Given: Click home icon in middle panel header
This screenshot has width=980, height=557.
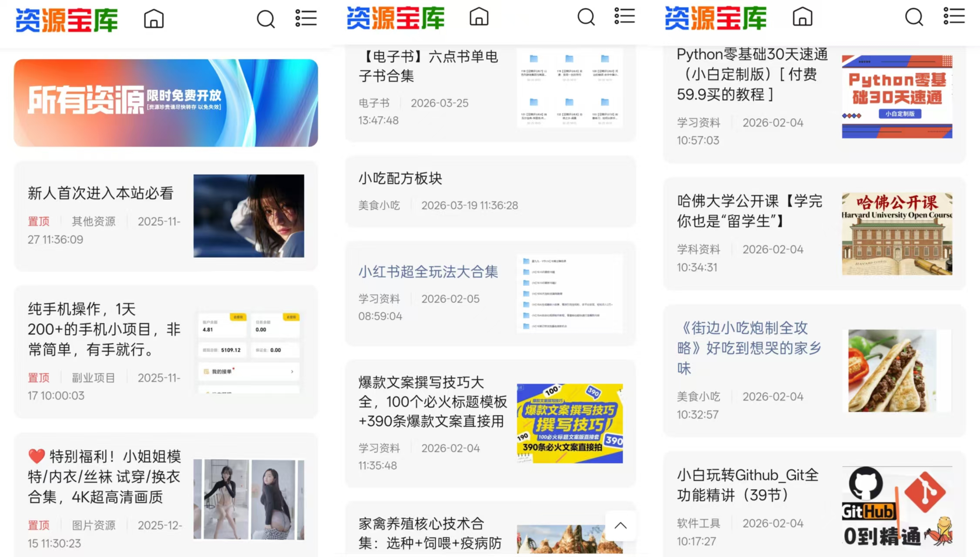Looking at the screenshot, I should coord(479,17).
